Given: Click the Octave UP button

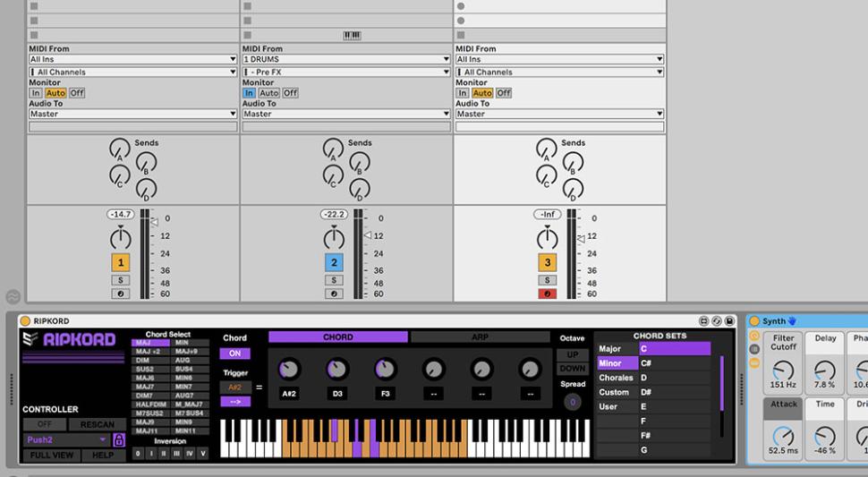Looking at the screenshot, I should click(573, 354).
